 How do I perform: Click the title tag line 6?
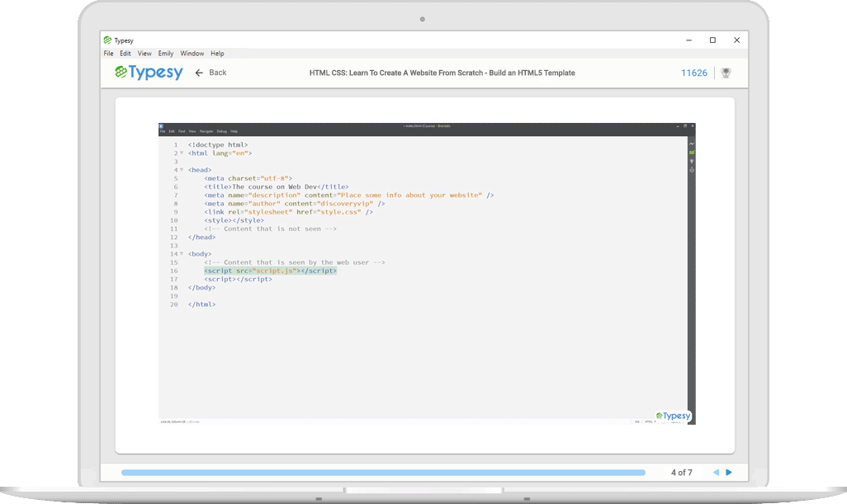click(277, 186)
